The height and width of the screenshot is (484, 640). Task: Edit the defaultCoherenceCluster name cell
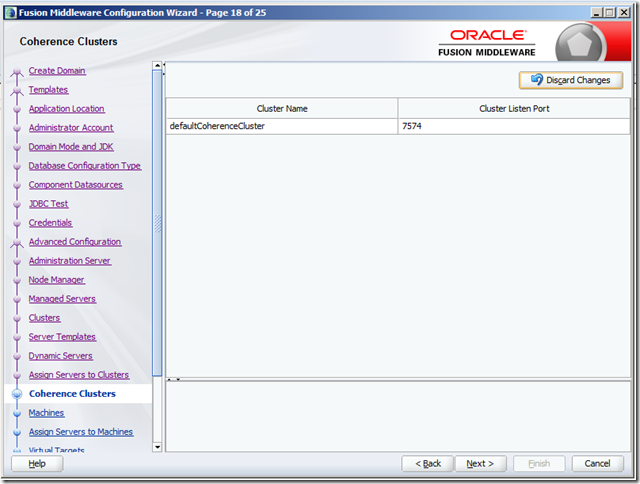282,126
